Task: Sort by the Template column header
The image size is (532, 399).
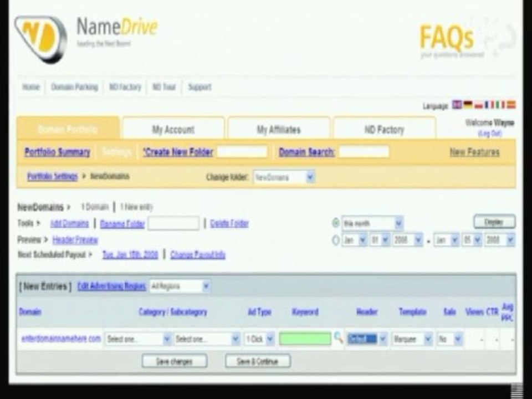Action: [x=412, y=312]
